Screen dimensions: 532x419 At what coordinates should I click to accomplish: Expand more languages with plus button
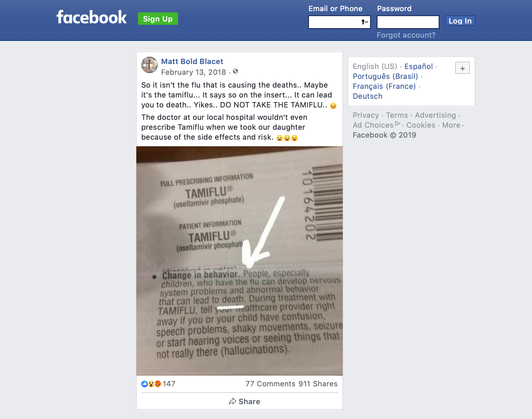click(463, 68)
